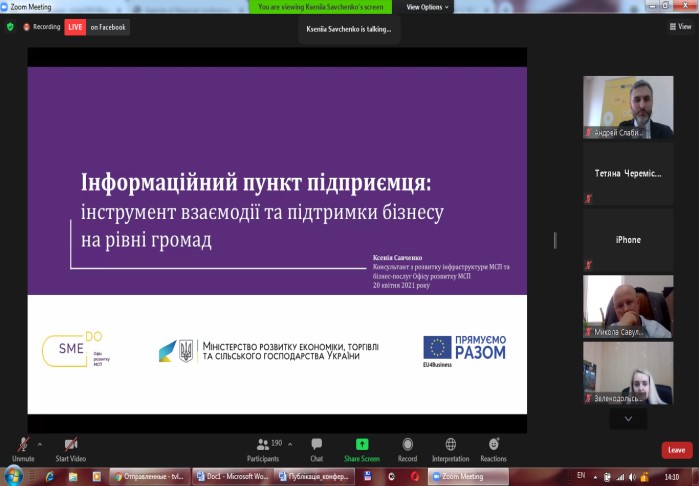The height and width of the screenshot is (486, 699).
Task: Click the Kseniia Savchenko is talking notification
Action: point(349,29)
